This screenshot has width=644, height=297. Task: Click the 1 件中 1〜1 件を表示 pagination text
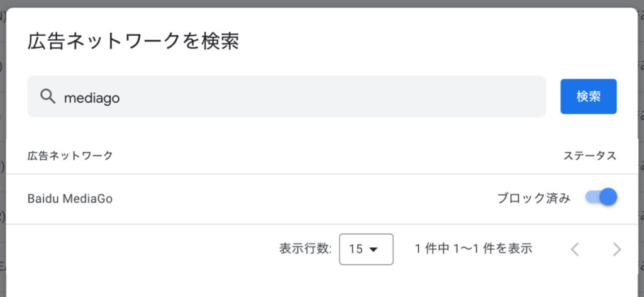[474, 249]
